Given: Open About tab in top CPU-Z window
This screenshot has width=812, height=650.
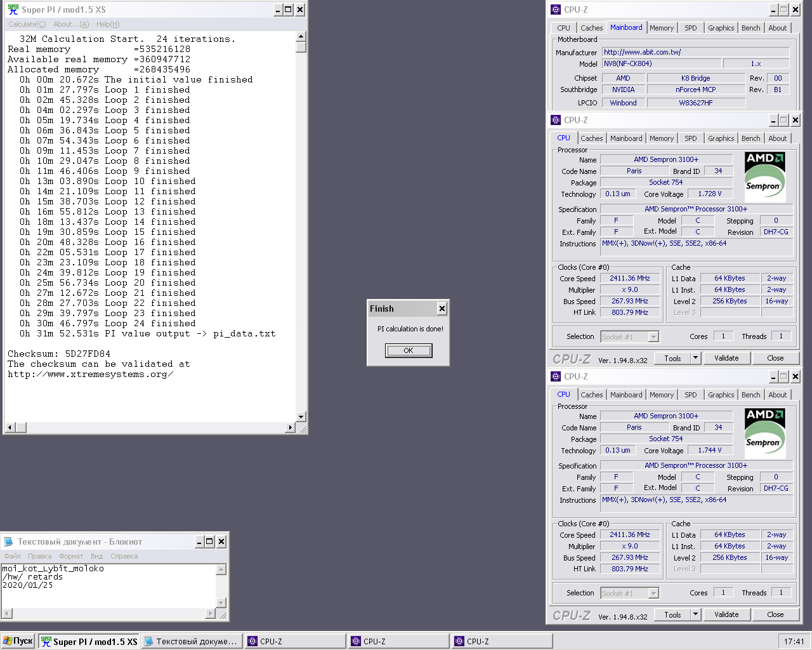Looking at the screenshot, I should click(778, 28).
